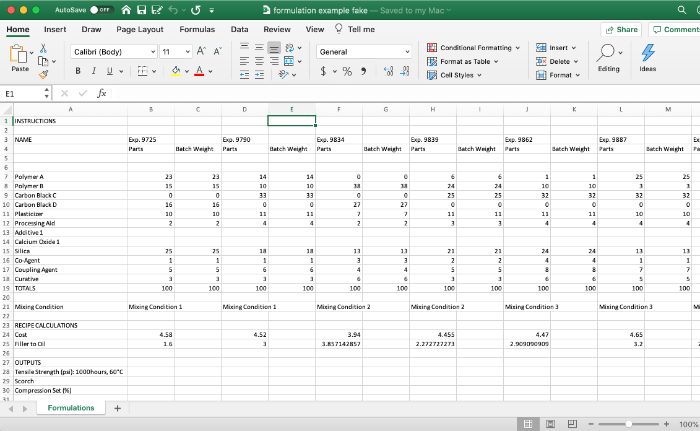Switch to Normal view icon
700x431 pixels.
pyautogui.click(x=527, y=424)
